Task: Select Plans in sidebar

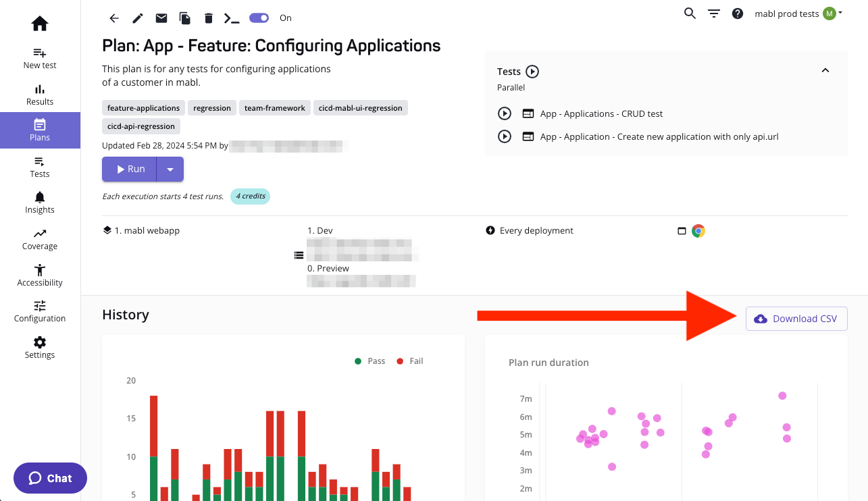Action: pyautogui.click(x=40, y=130)
